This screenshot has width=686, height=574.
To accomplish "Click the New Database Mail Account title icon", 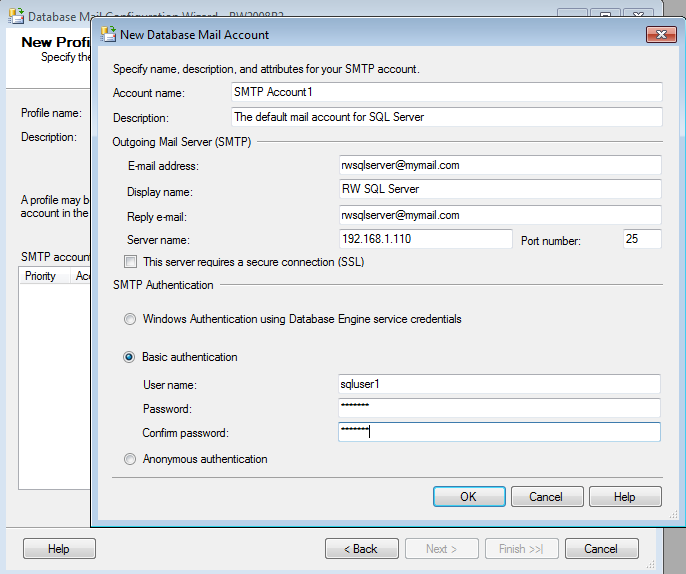I will point(109,34).
